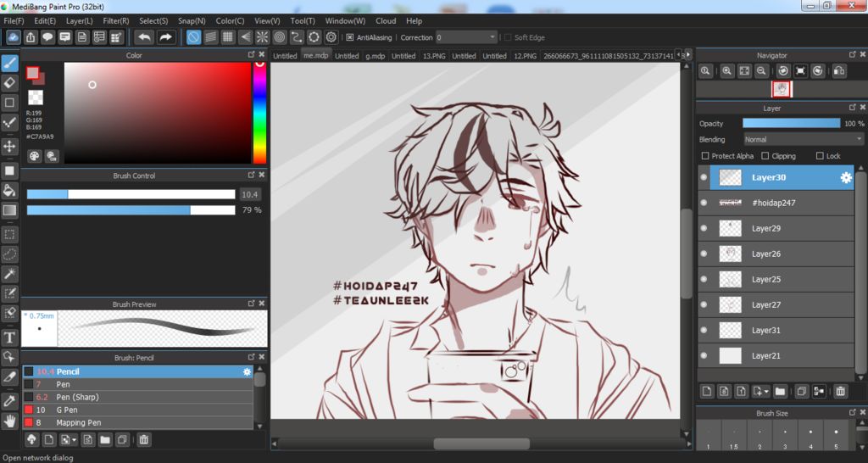This screenshot has height=463, width=868.
Task: Click the Navigator thumbnail preview
Action: pyautogui.click(x=781, y=89)
